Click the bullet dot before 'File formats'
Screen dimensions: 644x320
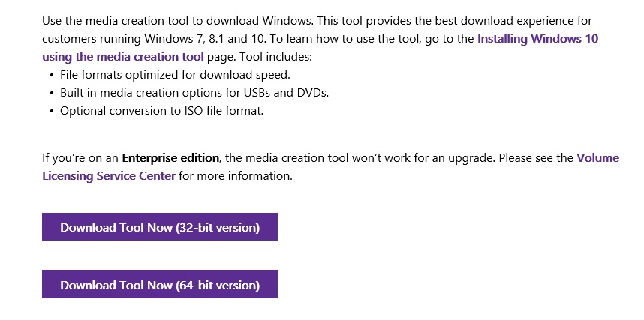tap(52, 75)
